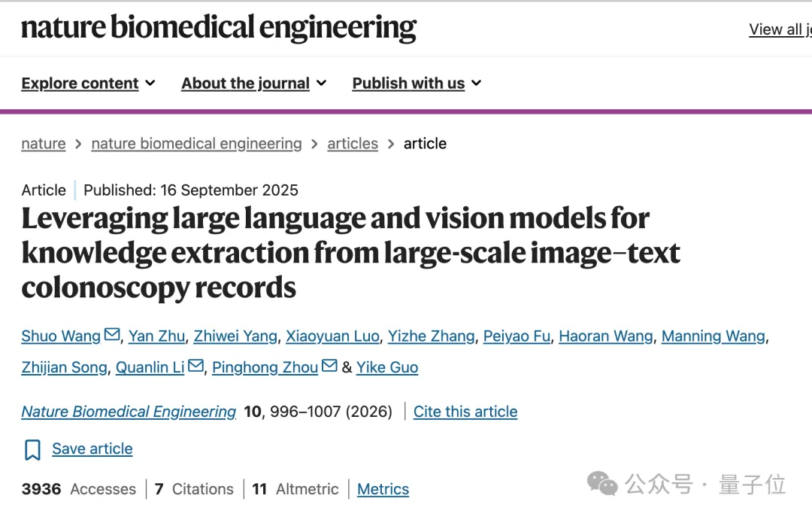The height and width of the screenshot is (517, 812).
Task: Click the email envelope icon after Quanlin Li
Action: click(x=195, y=366)
